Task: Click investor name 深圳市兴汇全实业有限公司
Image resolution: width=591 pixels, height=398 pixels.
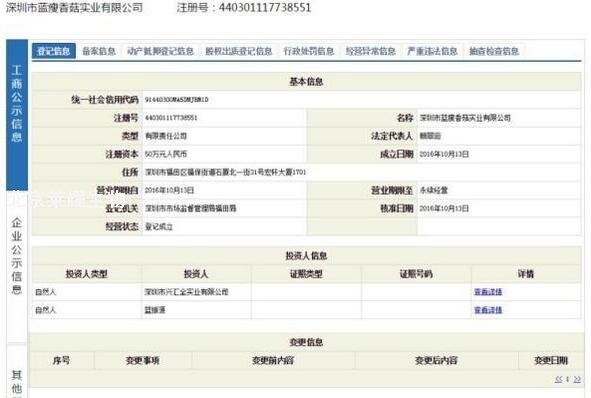Action: (187, 292)
